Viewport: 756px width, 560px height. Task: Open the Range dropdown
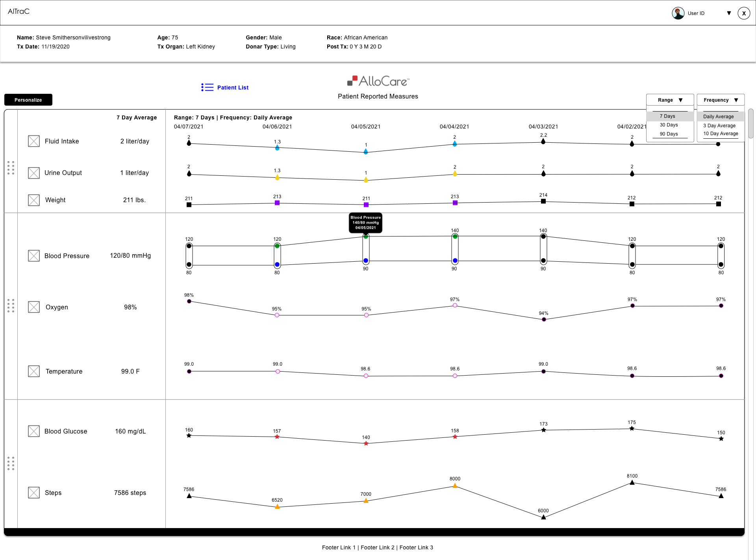click(669, 100)
